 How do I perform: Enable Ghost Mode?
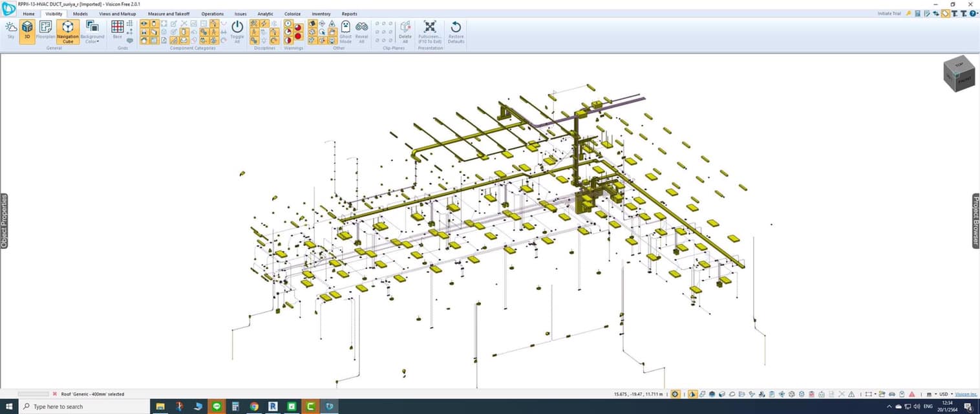coord(346,32)
